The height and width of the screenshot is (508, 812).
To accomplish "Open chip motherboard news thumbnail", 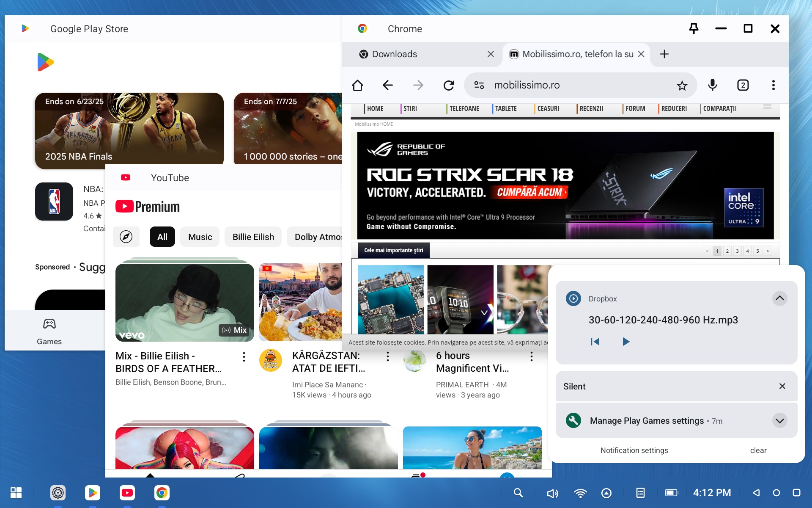I will tap(391, 300).
